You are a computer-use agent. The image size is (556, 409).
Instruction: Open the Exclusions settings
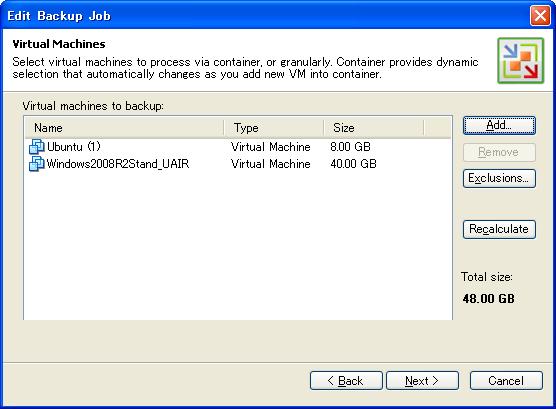499,178
